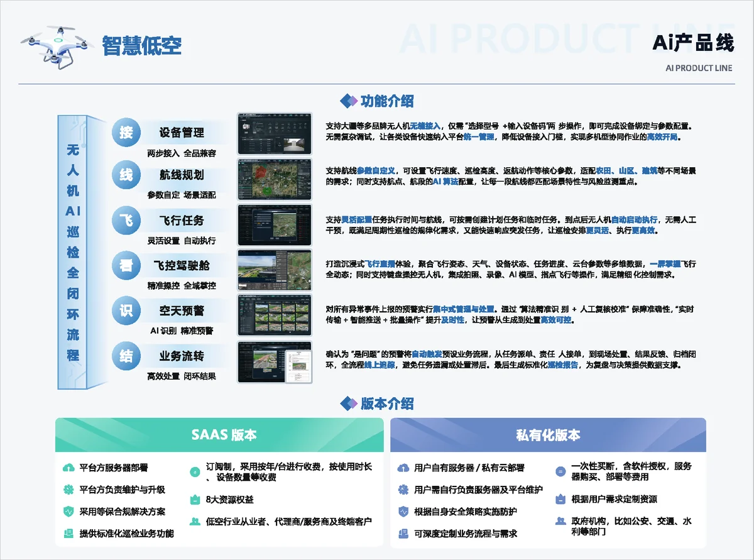Click the 精准操控 全域掌控 subtitle

(182, 286)
